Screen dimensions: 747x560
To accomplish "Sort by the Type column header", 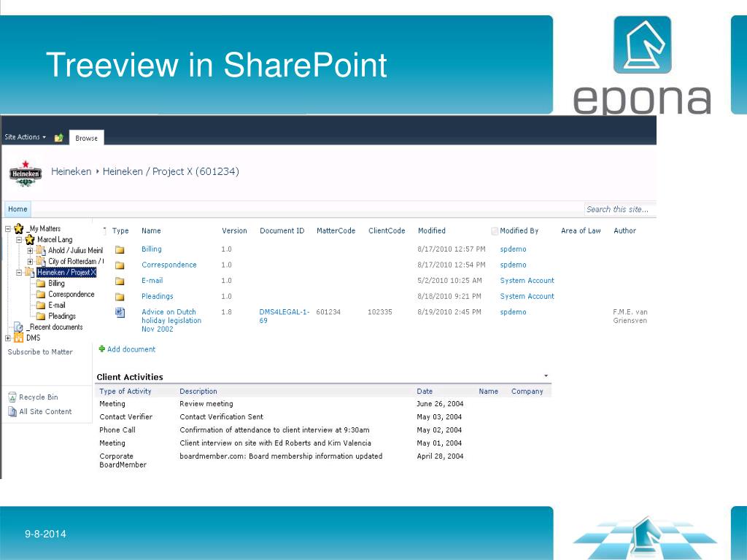I will pyautogui.click(x=120, y=231).
